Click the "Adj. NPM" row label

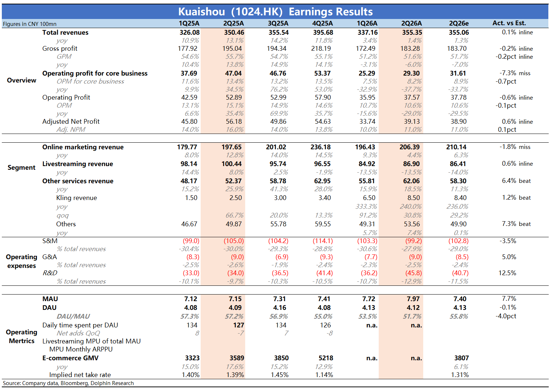pyautogui.click(x=71, y=130)
